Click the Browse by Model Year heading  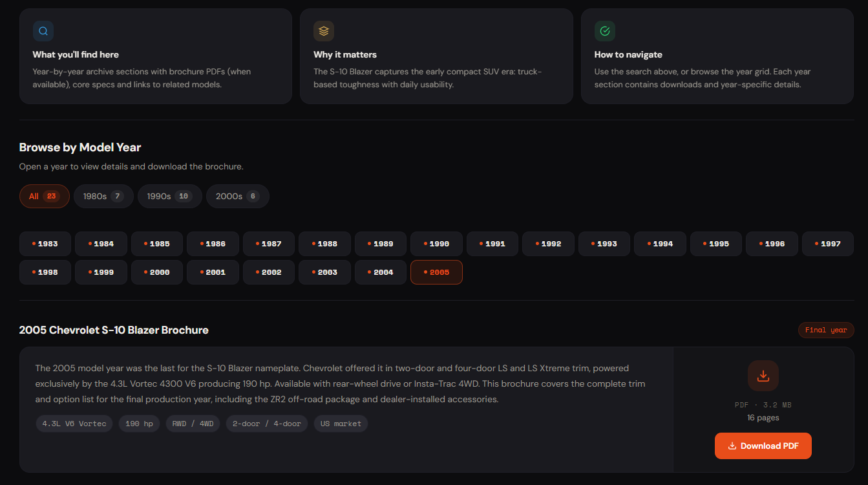click(80, 147)
